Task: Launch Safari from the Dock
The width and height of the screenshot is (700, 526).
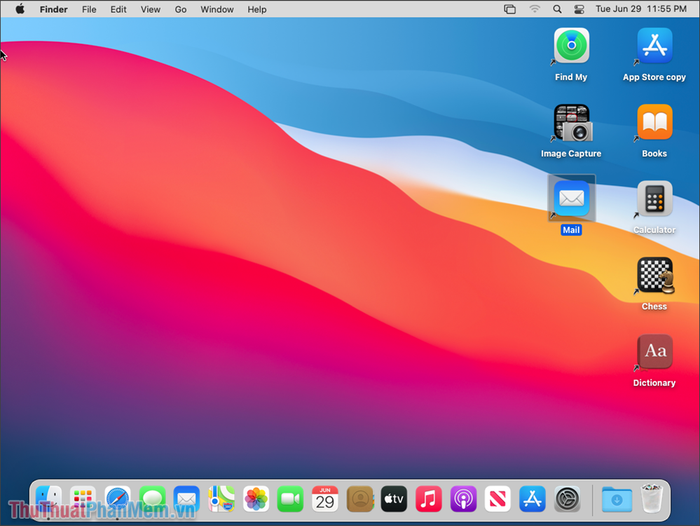Action: 117,499
